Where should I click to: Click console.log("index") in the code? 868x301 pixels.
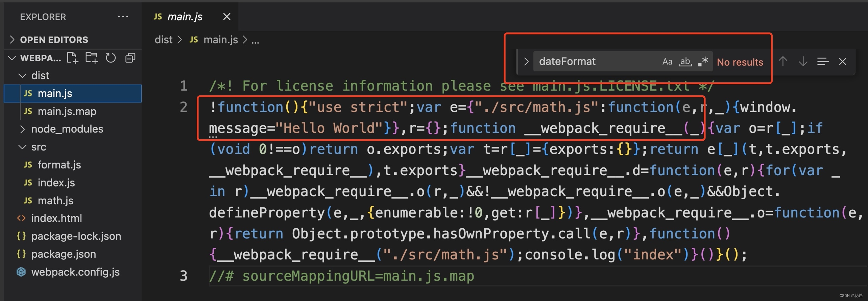point(607,255)
